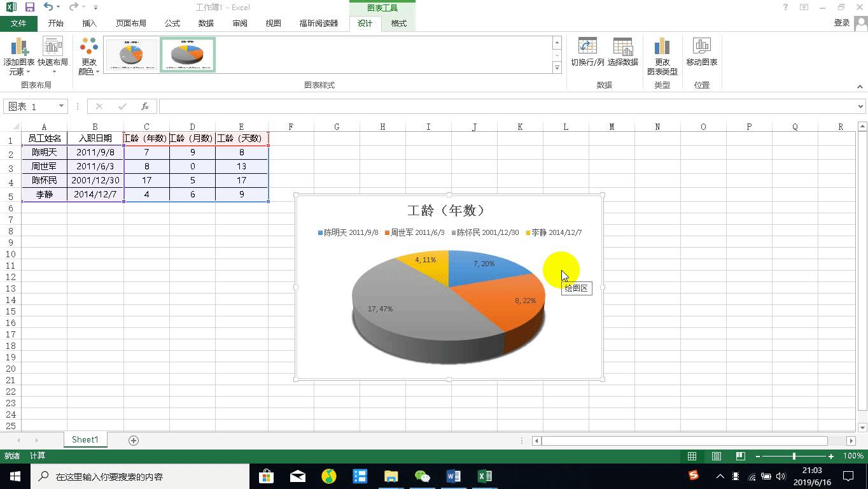Click the zoom slider handle
The image size is (868, 489).
tap(794, 456)
